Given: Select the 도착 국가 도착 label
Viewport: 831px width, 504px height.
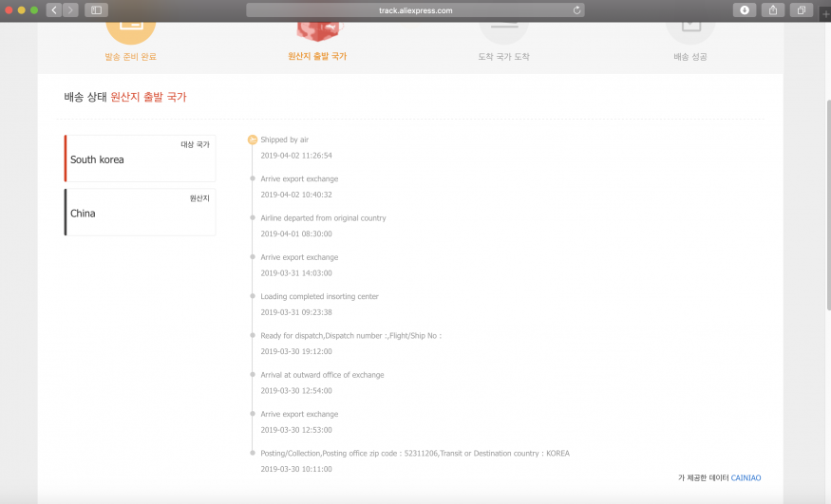Looking at the screenshot, I should coord(503,57).
